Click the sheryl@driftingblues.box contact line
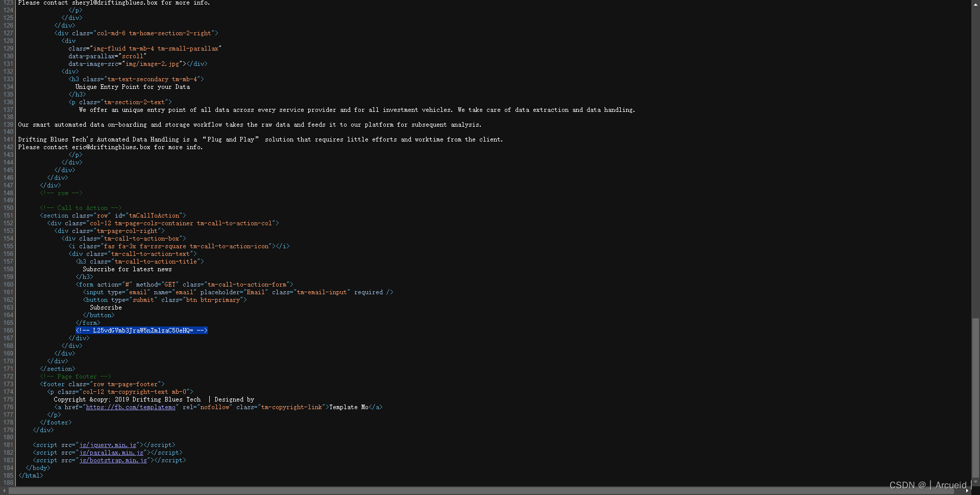 click(114, 3)
